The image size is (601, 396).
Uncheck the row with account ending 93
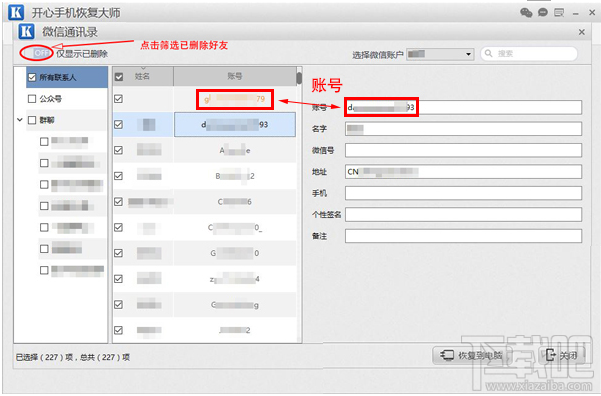[x=118, y=125]
